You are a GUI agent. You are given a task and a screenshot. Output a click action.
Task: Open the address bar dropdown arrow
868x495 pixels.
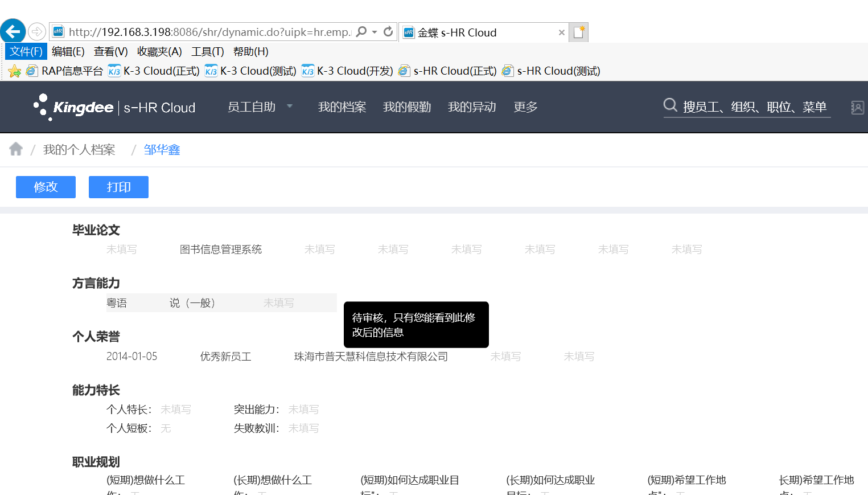(375, 32)
